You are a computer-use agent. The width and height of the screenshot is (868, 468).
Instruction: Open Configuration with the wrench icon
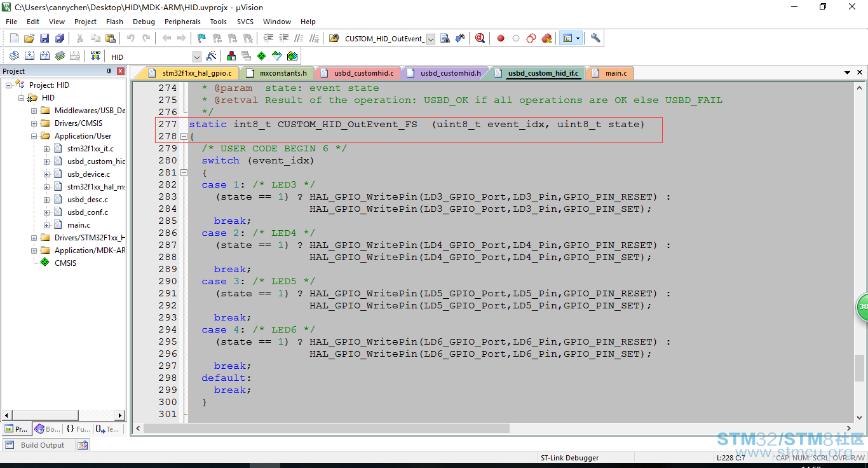595,38
